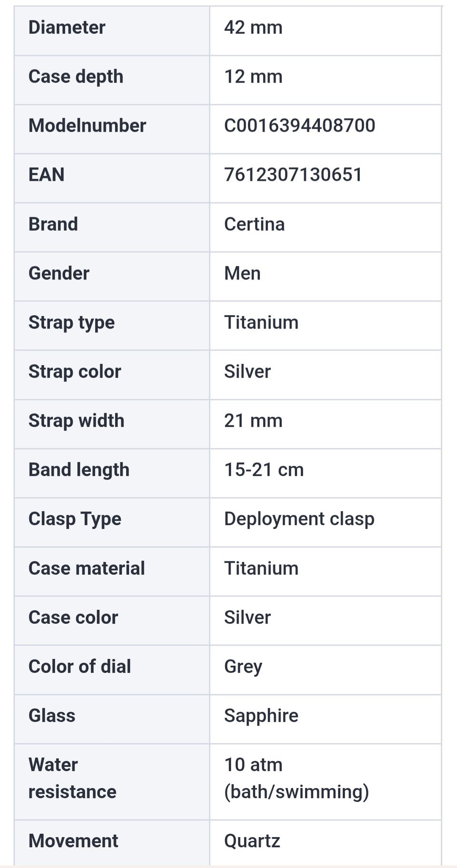Select the EAN value 7612307130651
The width and height of the screenshot is (457, 868).
[293, 174]
